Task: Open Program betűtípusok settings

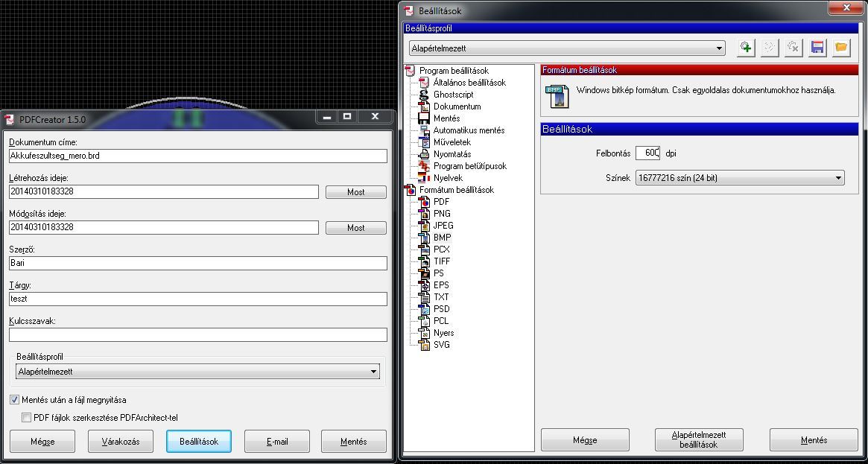Action: pyautogui.click(x=470, y=166)
